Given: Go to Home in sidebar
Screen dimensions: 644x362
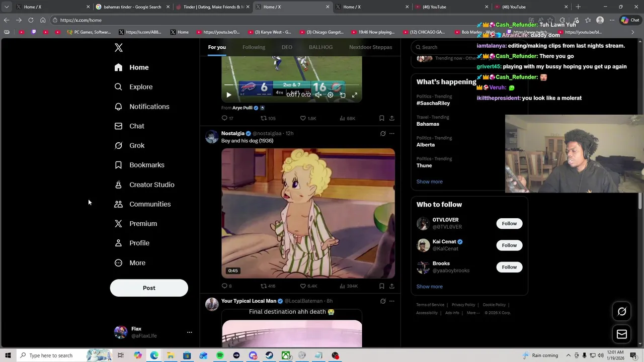Looking at the screenshot, I should point(132,67).
